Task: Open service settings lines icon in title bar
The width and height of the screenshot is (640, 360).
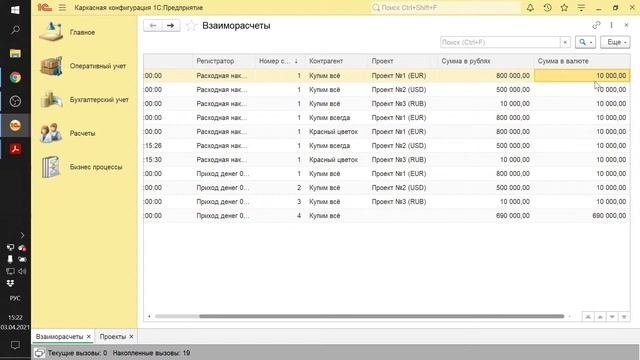Action: (581, 7)
